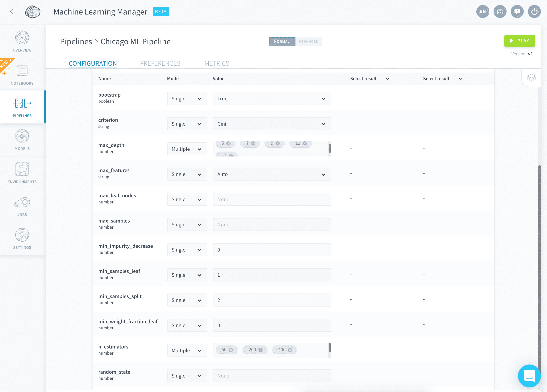547x392 pixels.
Task: Remove value 50 from n_estimators
Action: 231,350
